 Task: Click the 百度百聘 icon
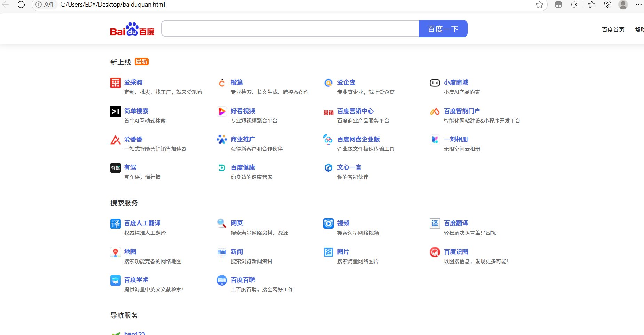[222, 280]
